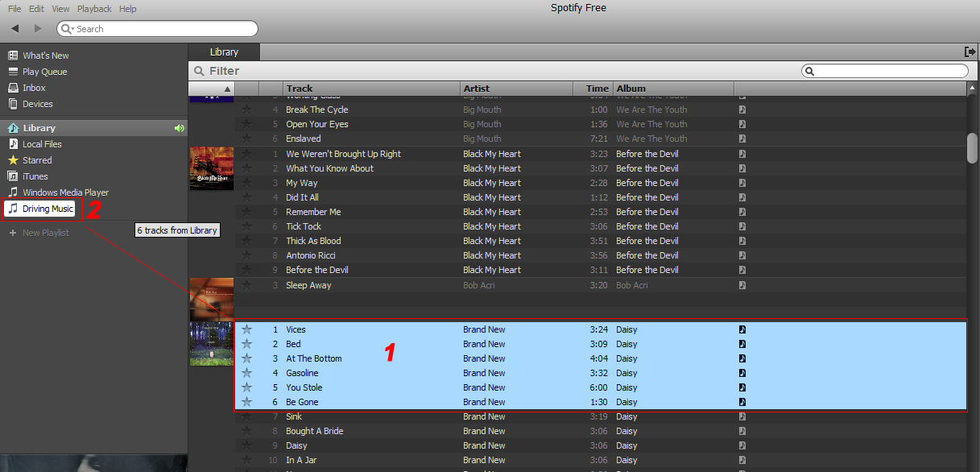Star the track Sleep Away
980x472 pixels.
click(246, 284)
